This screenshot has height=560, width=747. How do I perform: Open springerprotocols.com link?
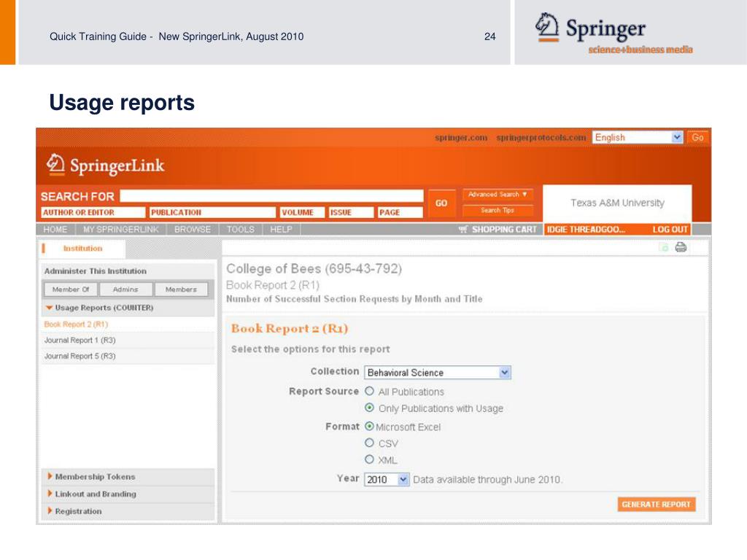[541, 138]
